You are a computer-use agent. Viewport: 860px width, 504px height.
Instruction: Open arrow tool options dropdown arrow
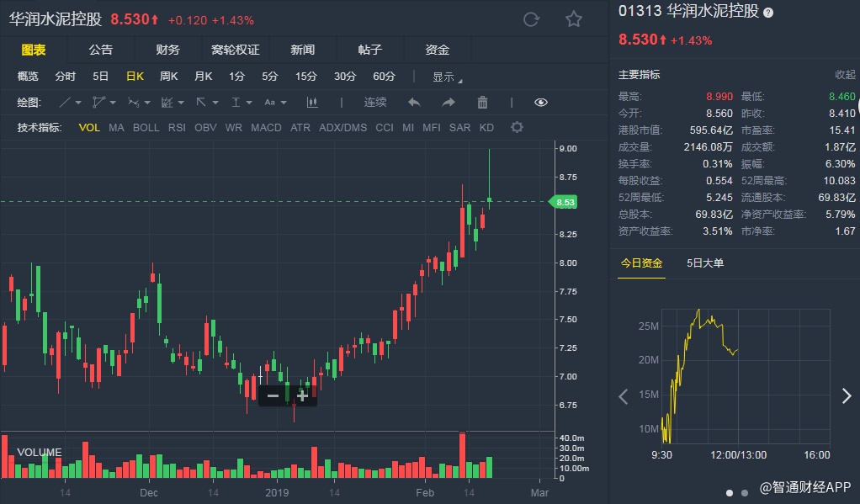tap(215, 103)
